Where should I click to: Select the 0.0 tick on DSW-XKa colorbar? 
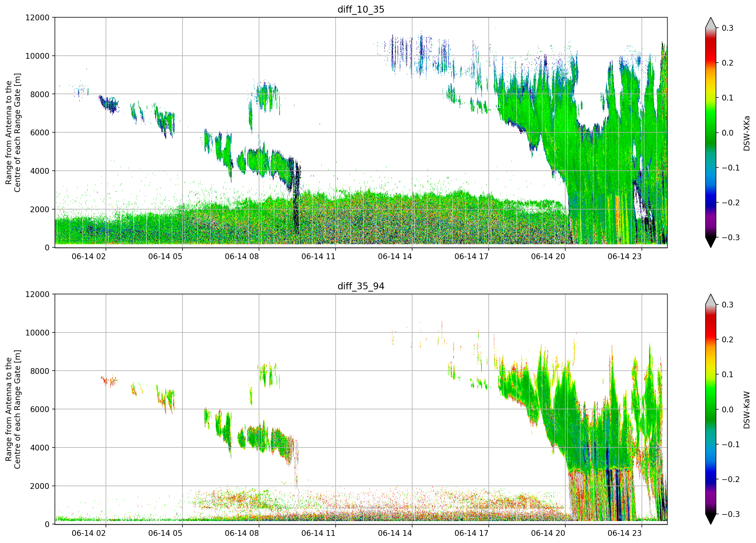[x=728, y=133]
